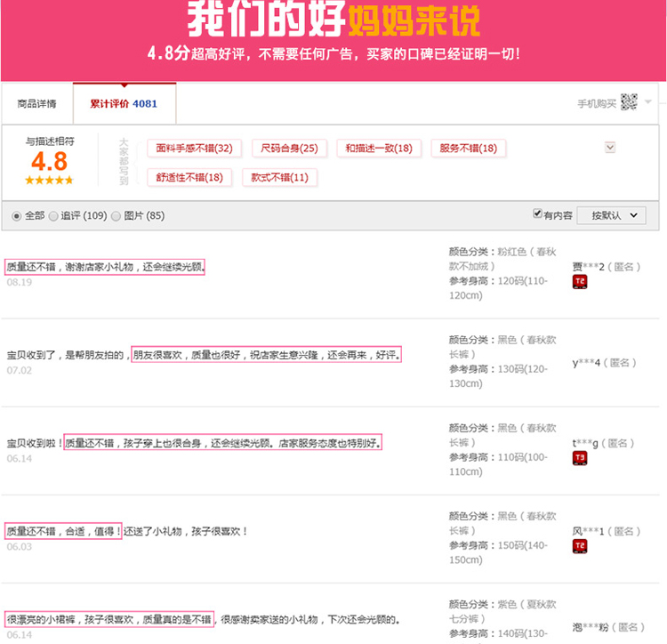The image size is (667, 644).
Task: Switch to the 商品详情 tab
Action: pos(36,104)
